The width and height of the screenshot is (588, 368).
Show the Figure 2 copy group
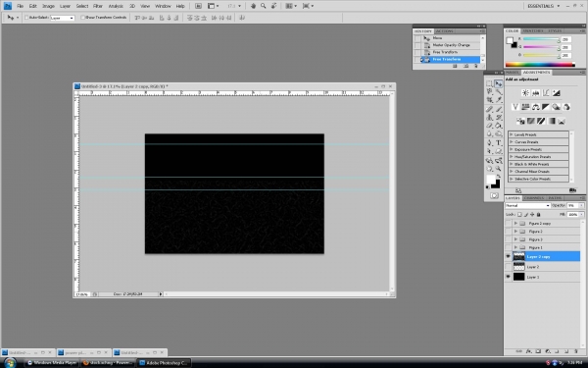(x=508, y=224)
